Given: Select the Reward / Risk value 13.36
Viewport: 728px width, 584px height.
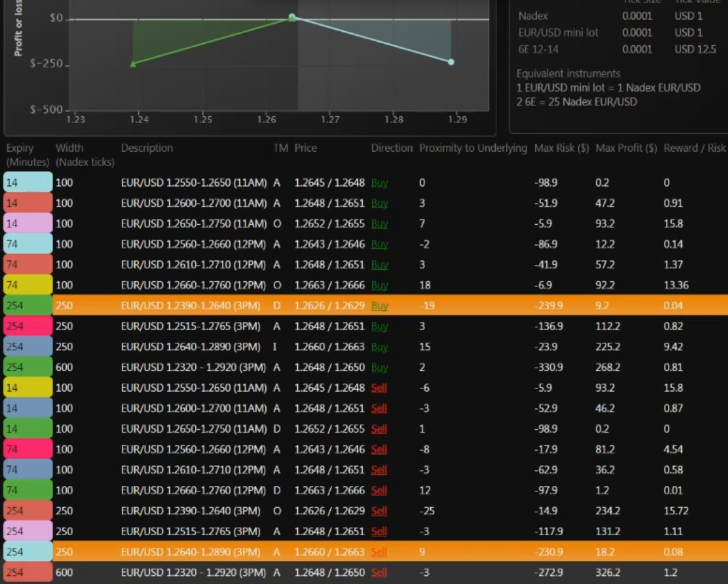Looking at the screenshot, I should (x=676, y=285).
